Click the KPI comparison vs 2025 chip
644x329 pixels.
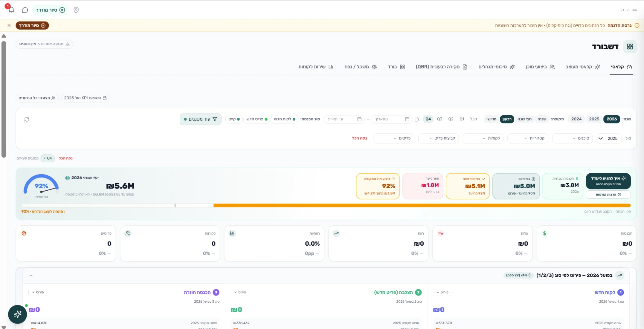[85, 98]
